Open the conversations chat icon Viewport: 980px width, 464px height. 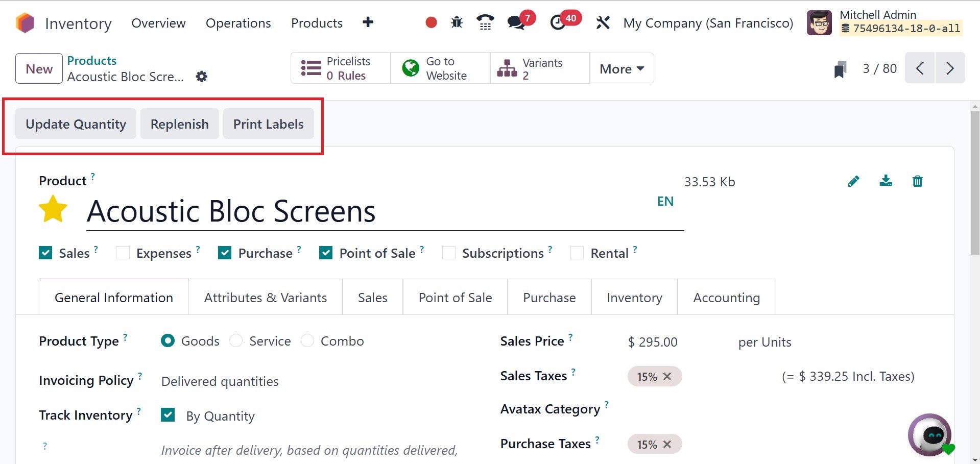coord(516,22)
